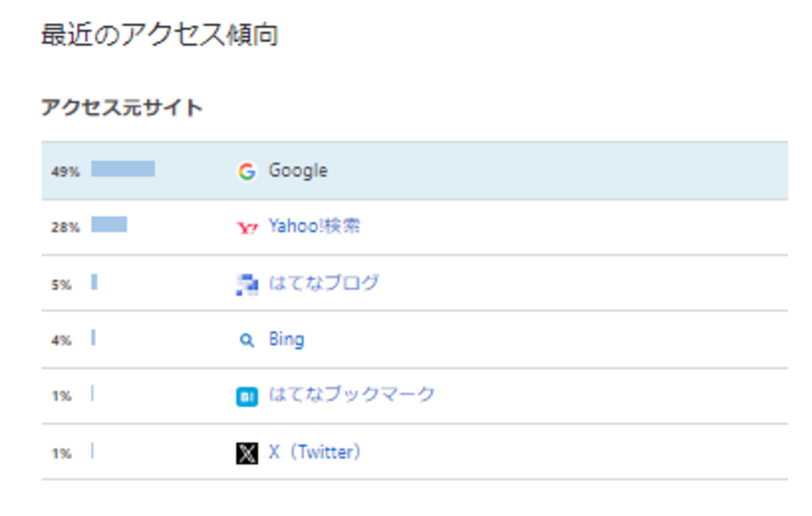Click the Hatena Blog icon
Image resolution: width=812 pixels, height=516 pixels.
coord(247,284)
